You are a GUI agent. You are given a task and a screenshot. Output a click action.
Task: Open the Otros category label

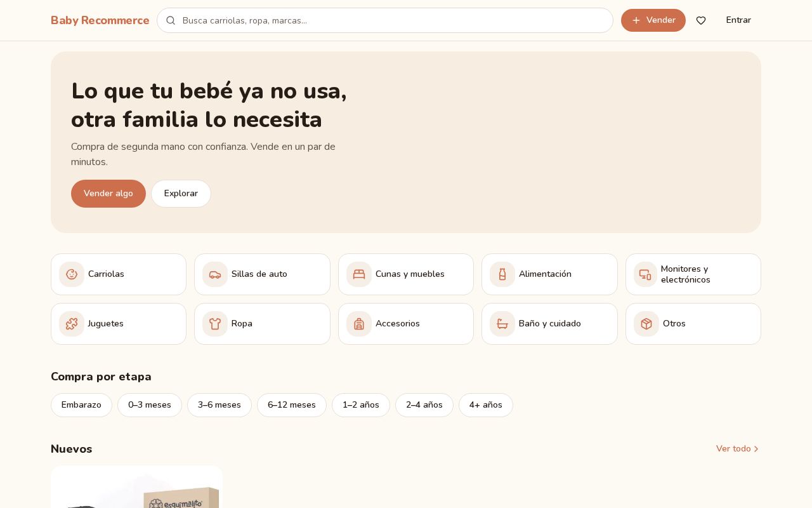pos(674,324)
